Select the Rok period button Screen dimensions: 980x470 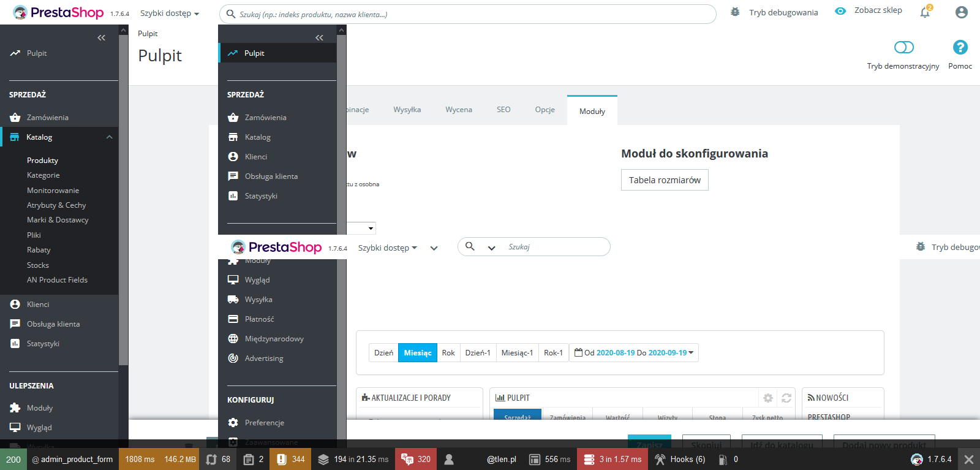click(448, 352)
